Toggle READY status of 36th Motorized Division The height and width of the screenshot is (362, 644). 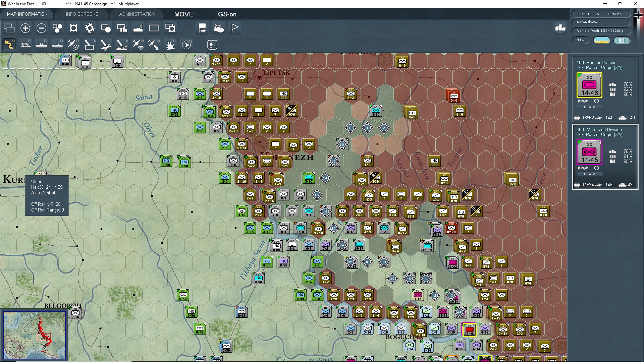click(x=590, y=174)
